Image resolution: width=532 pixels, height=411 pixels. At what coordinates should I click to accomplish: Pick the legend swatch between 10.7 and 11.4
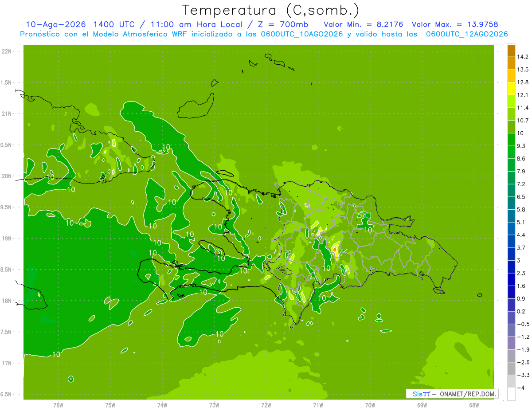coord(511,114)
